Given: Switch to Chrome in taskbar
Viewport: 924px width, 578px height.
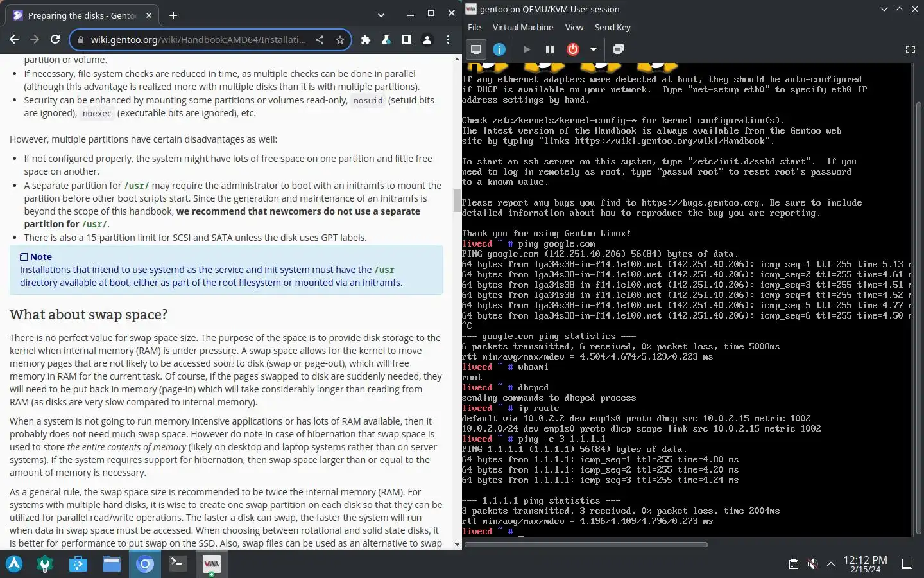Looking at the screenshot, I should click(x=145, y=564).
